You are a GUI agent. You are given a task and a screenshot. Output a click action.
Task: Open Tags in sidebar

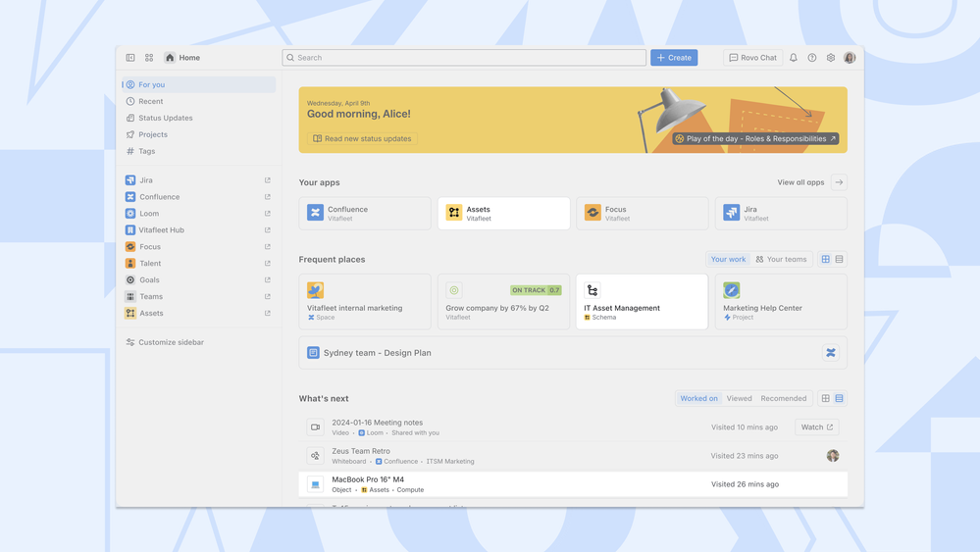199,151
